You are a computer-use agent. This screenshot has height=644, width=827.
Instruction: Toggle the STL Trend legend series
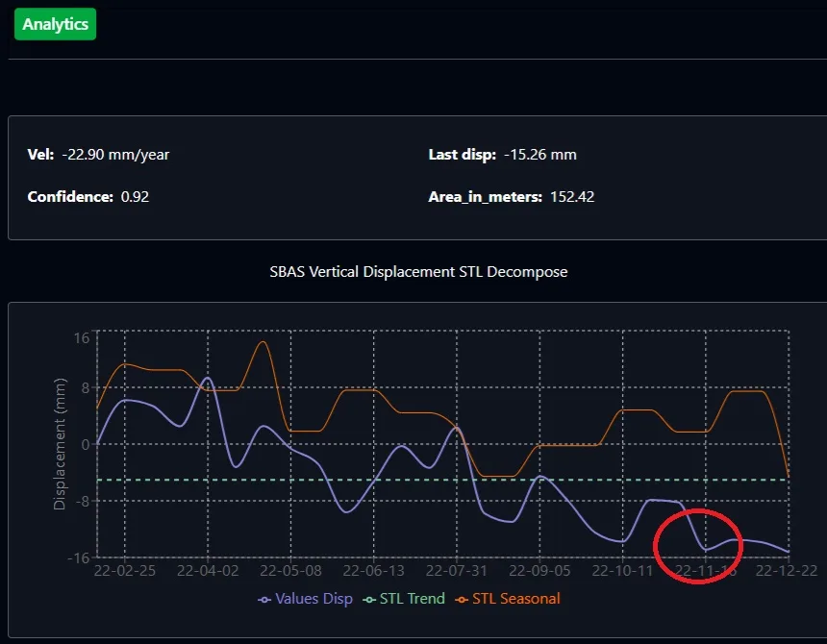click(x=404, y=599)
